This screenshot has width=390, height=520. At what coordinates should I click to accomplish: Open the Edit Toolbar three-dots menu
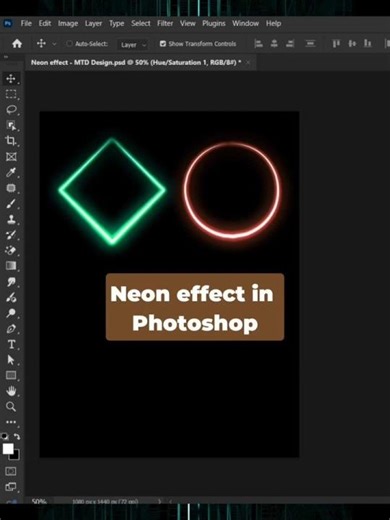pyautogui.click(x=11, y=422)
